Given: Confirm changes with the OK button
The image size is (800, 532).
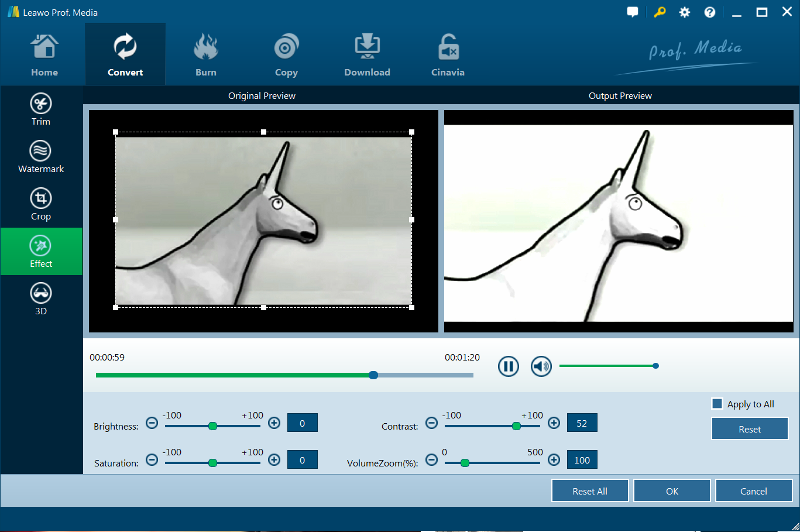Looking at the screenshot, I should (x=672, y=491).
